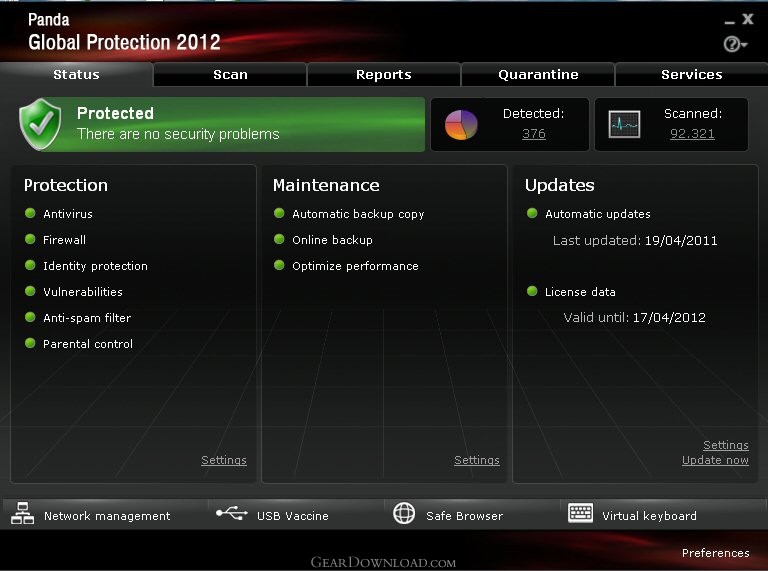This screenshot has width=768, height=571.
Task: Click the Valid until date 17/04/2012
Action: click(x=669, y=317)
